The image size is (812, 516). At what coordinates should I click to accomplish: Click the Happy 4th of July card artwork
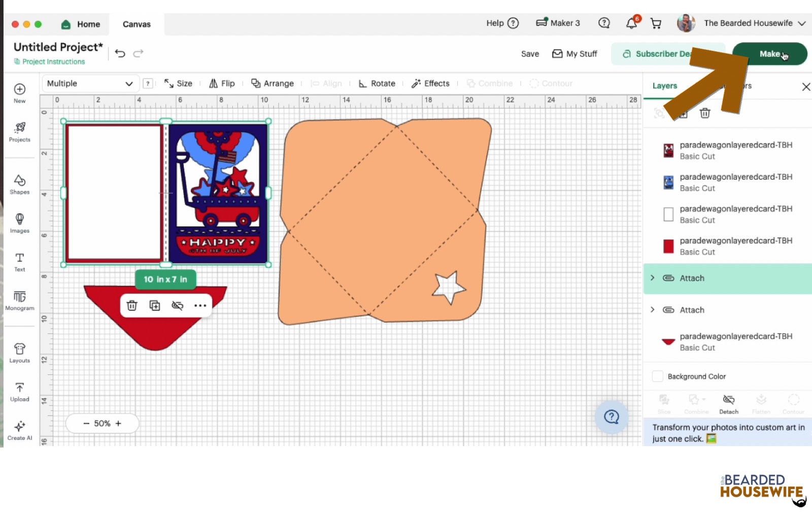click(218, 193)
